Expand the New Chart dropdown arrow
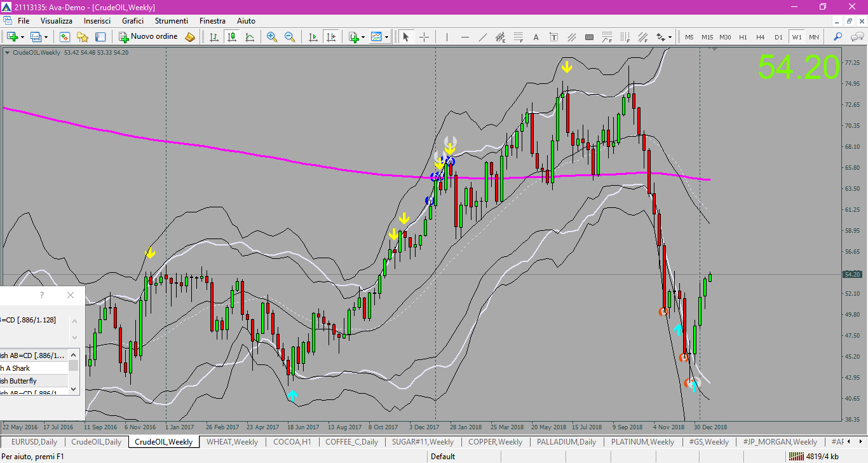This screenshot has width=868, height=463. tap(22, 37)
